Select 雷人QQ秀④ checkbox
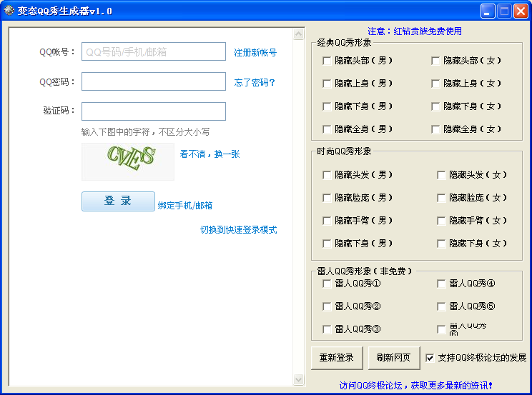 441,284
